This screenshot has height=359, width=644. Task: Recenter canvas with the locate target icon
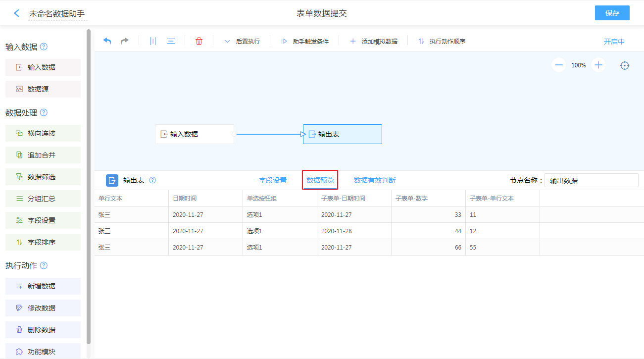(x=625, y=65)
